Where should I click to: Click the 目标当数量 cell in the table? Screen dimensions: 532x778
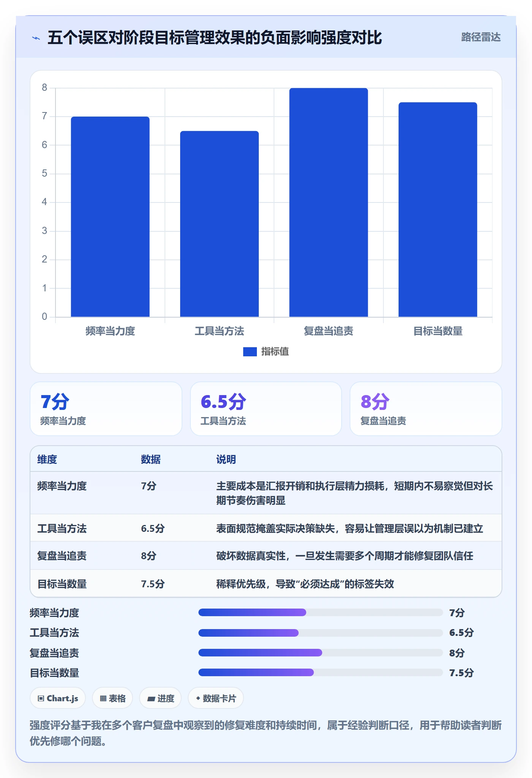62,584
